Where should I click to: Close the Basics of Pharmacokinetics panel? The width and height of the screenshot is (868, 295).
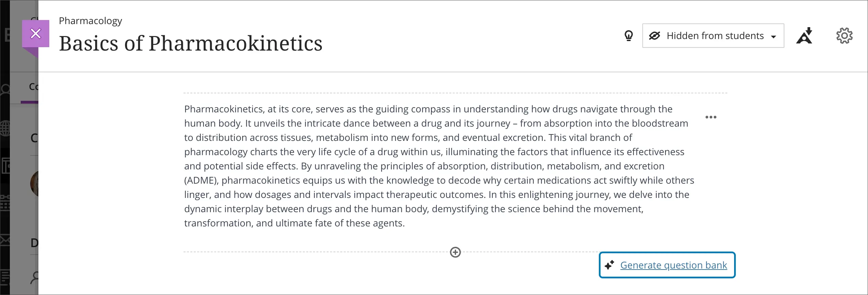coord(36,34)
